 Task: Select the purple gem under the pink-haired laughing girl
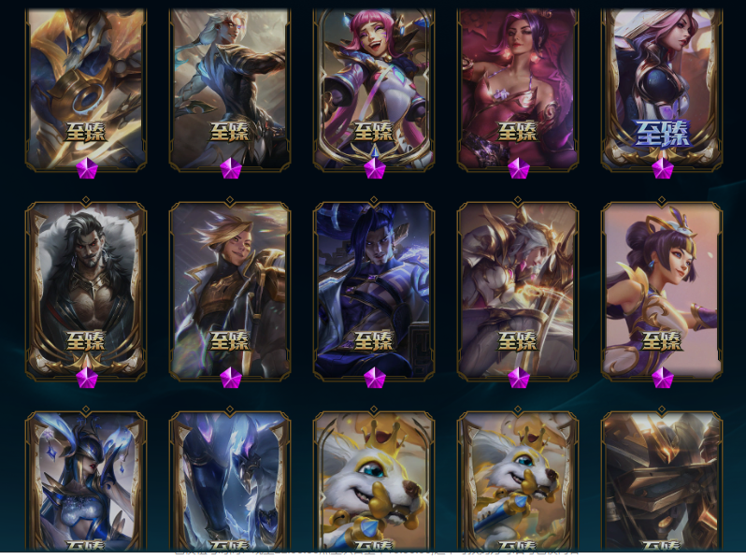pyautogui.click(x=375, y=169)
